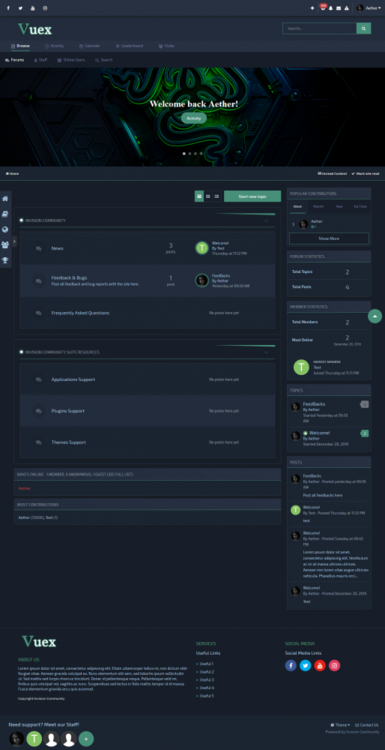Click the Vuex logo in the header
Screen dimensions: 385x750
coord(35,29)
